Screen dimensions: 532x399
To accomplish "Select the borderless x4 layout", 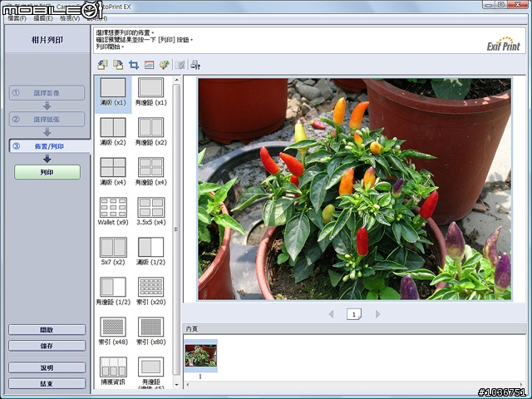I will click(113, 171).
